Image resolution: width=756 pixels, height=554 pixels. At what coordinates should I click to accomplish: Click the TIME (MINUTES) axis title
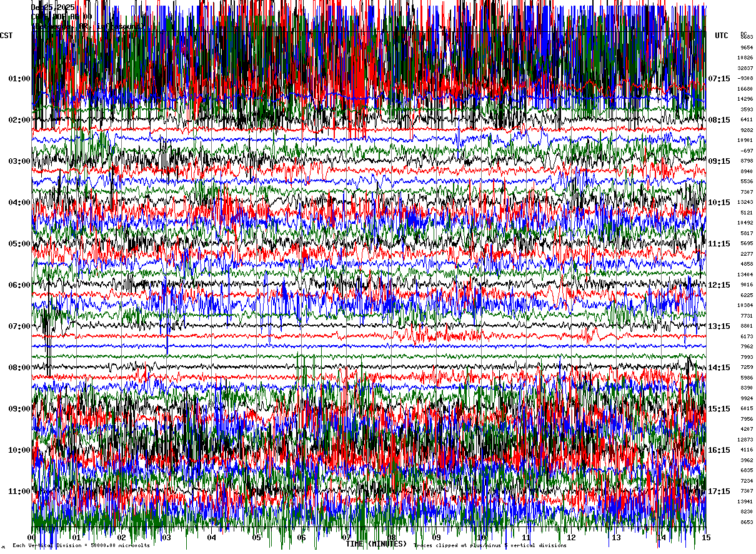376,544
